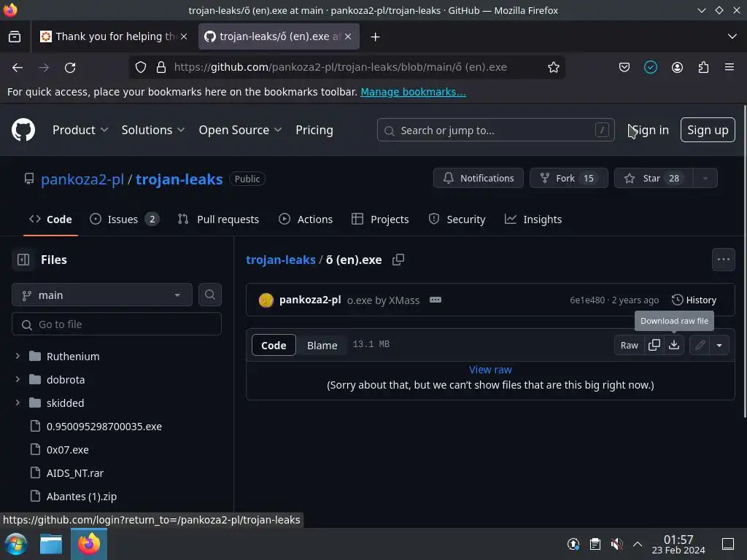Image resolution: width=747 pixels, height=560 pixels.
Task: Click the Sign in link
Action: point(650,130)
